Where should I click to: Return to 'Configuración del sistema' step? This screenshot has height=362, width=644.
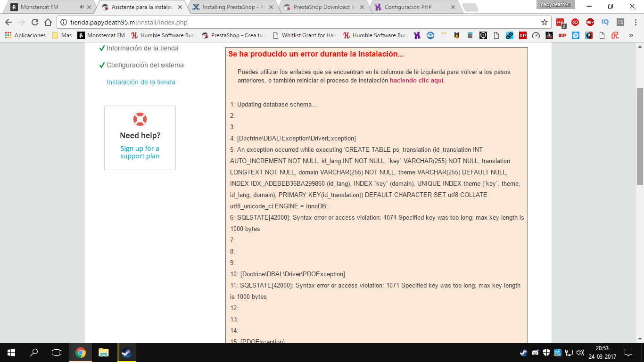(145, 65)
